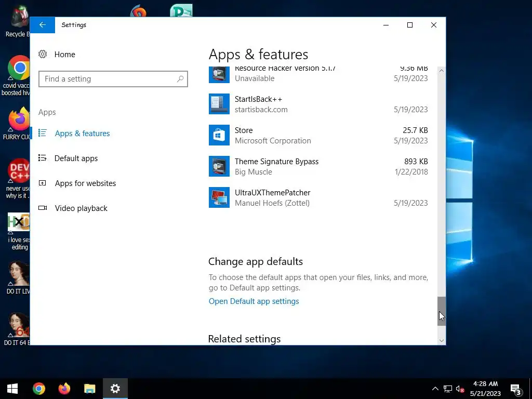Viewport: 532px width, 399px height.
Task: Click the muted volume tray icon
Action: (x=460, y=389)
